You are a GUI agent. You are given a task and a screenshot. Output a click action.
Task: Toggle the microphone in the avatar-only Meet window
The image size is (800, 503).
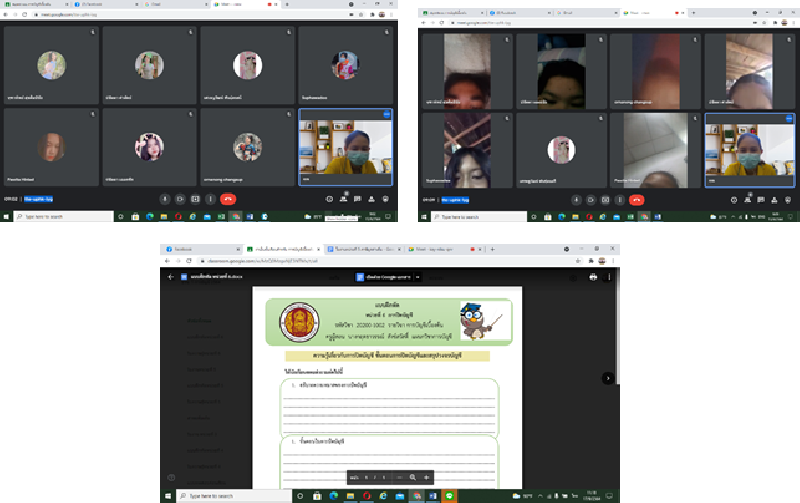point(164,199)
